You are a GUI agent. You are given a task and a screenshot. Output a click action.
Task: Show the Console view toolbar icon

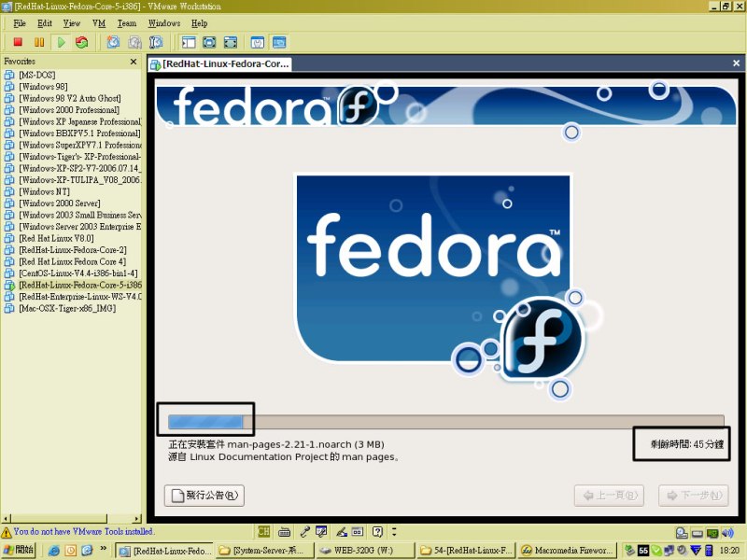pos(279,42)
